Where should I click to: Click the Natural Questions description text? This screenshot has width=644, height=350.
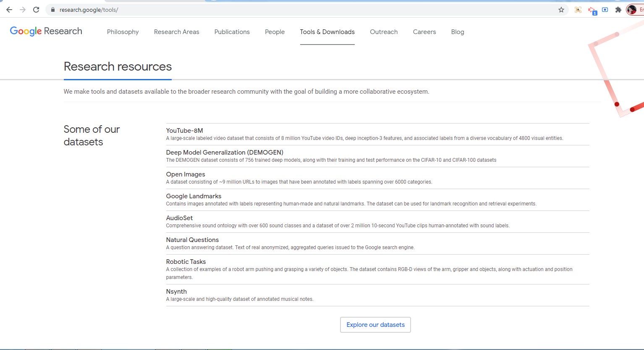pos(290,247)
